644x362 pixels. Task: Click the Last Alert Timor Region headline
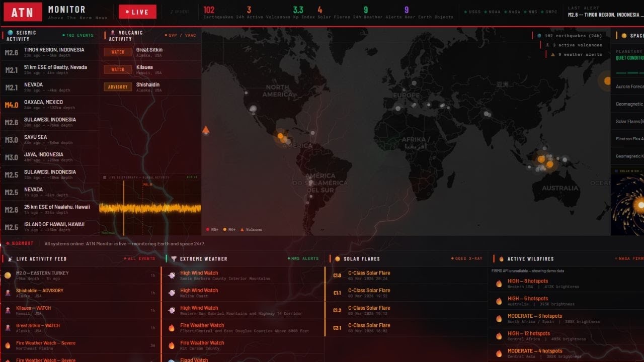coord(606,15)
